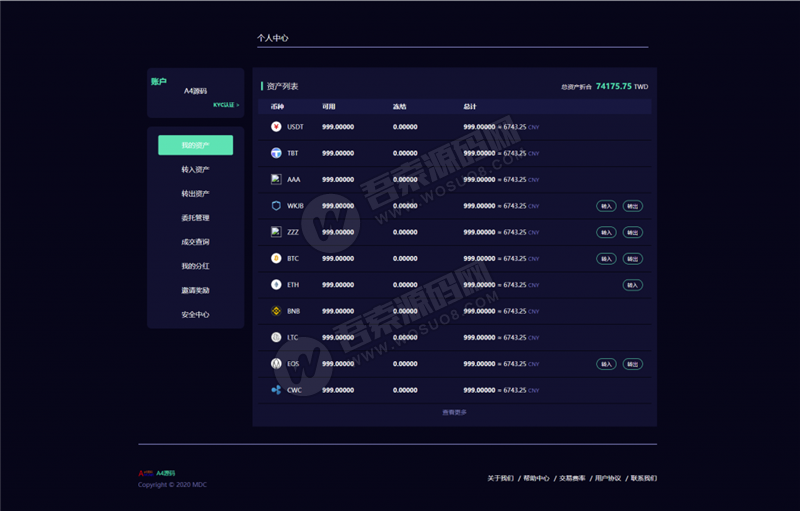Open 我的分红 in the sidebar
800x511 pixels.
click(x=195, y=266)
